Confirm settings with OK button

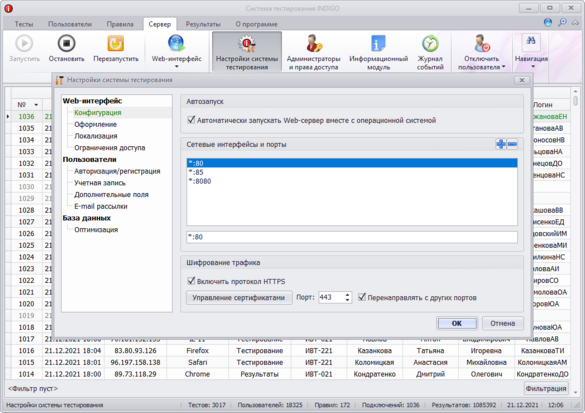(457, 323)
